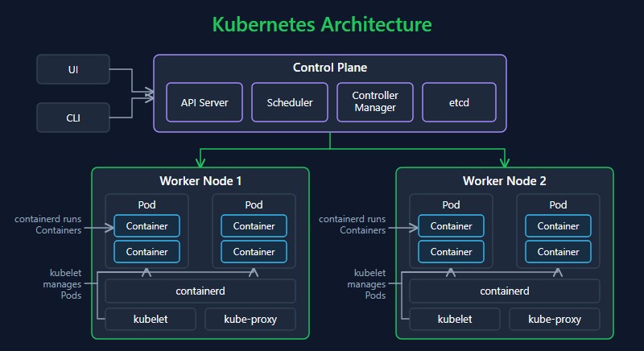Select kubelet box in Worker Node 2
This screenshot has height=351, width=644.
click(x=455, y=319)
